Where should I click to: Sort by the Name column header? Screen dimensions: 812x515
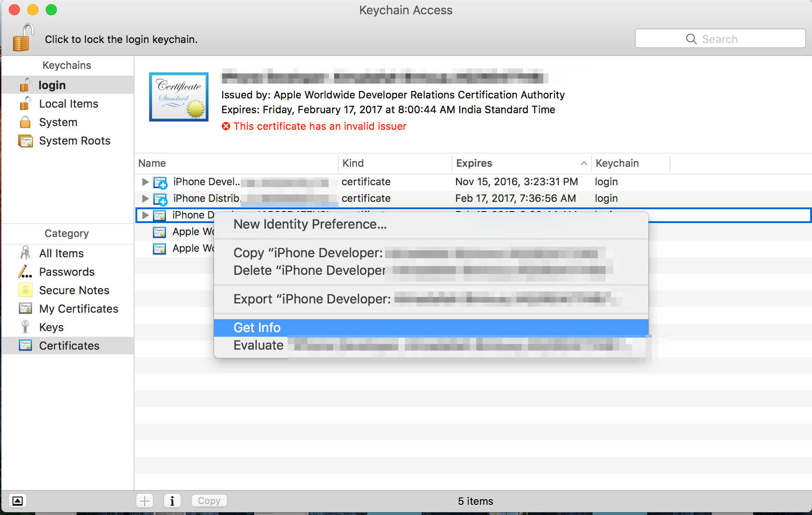[x=237, y=163]
